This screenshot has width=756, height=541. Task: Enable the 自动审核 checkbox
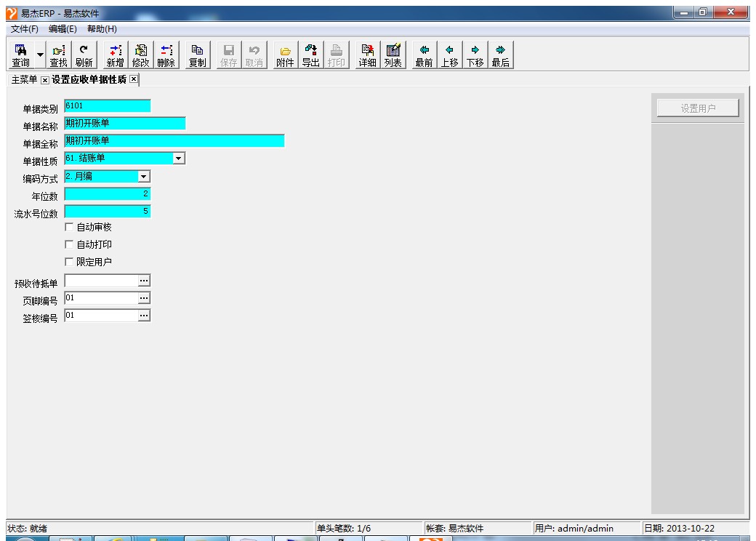(70, 228)
